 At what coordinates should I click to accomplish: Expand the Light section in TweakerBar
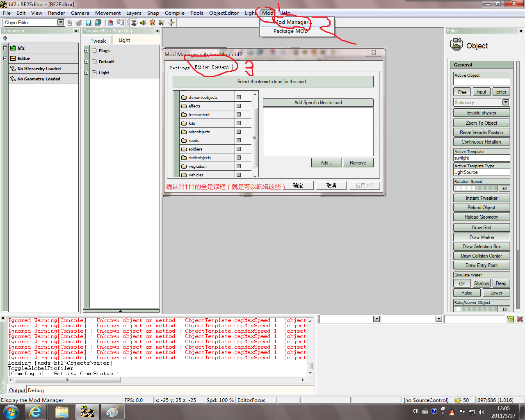click(87, 73)
